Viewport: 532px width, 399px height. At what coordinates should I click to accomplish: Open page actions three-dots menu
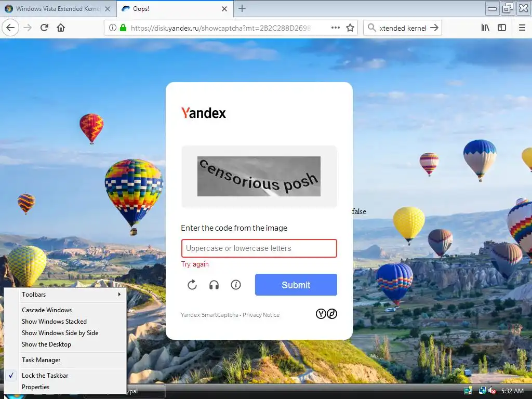click(x=336, y=28)
